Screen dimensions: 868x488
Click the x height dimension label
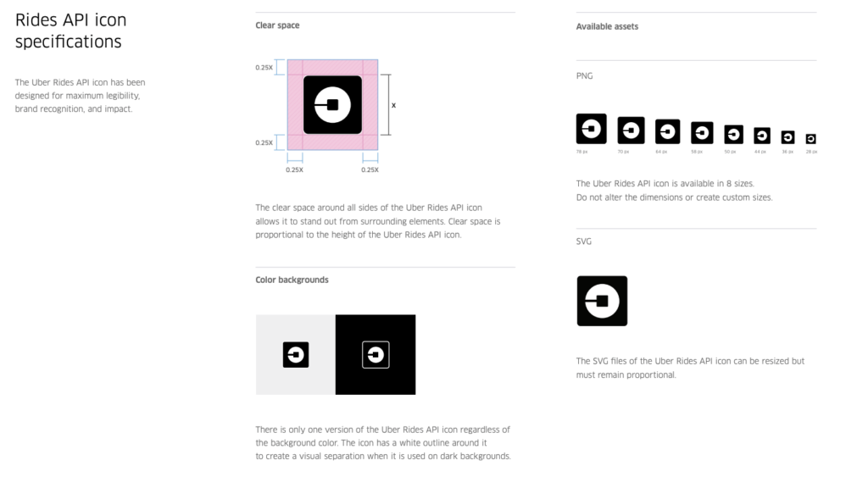pos(393,105)
